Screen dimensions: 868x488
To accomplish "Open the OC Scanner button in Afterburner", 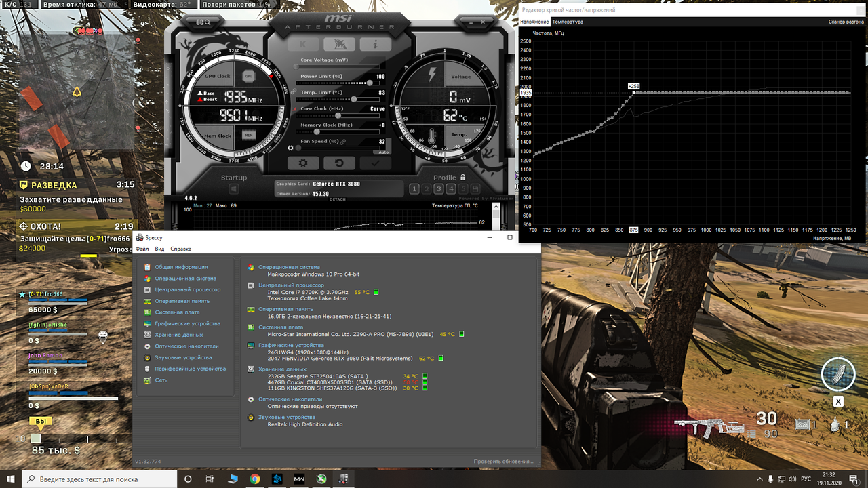I will click(x=204, y=22).
